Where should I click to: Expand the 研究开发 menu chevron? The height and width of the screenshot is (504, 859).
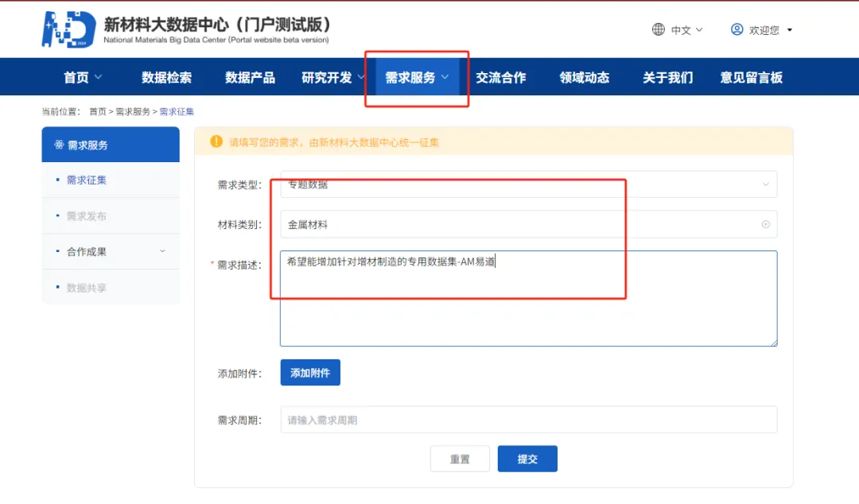pyautogui.click(x=361, y=77)
